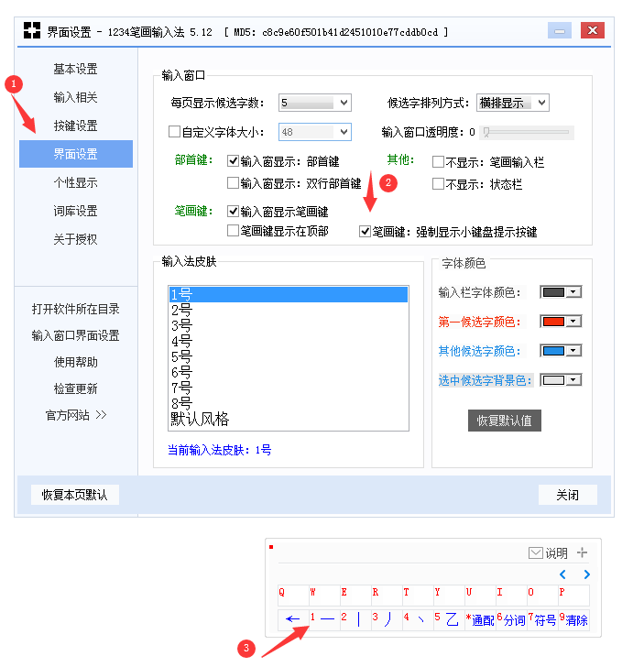Enable 输入窗显示：双行部首键 checkbox

click(x=233, y=183)
